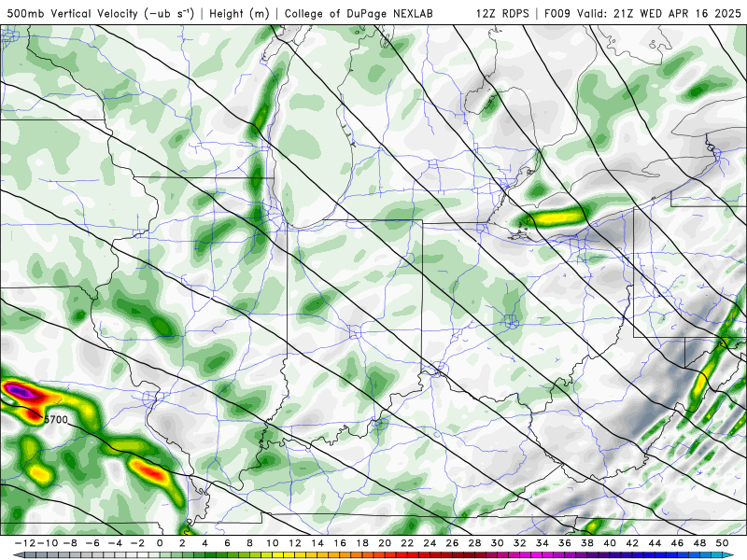
Task: Click the '46' value on color scale
Action: coord(678,543)
